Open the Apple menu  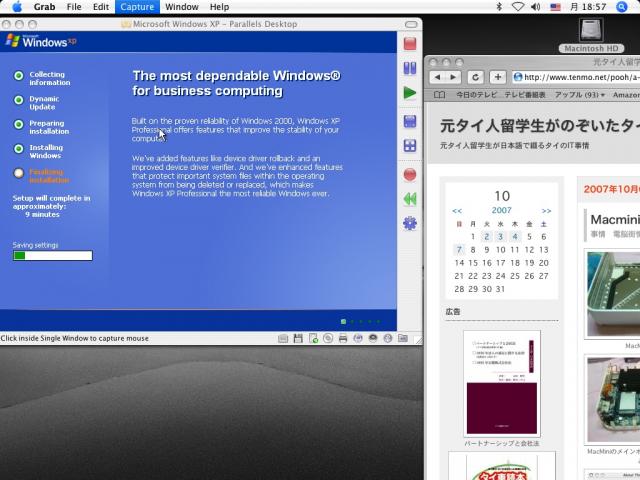17,7
